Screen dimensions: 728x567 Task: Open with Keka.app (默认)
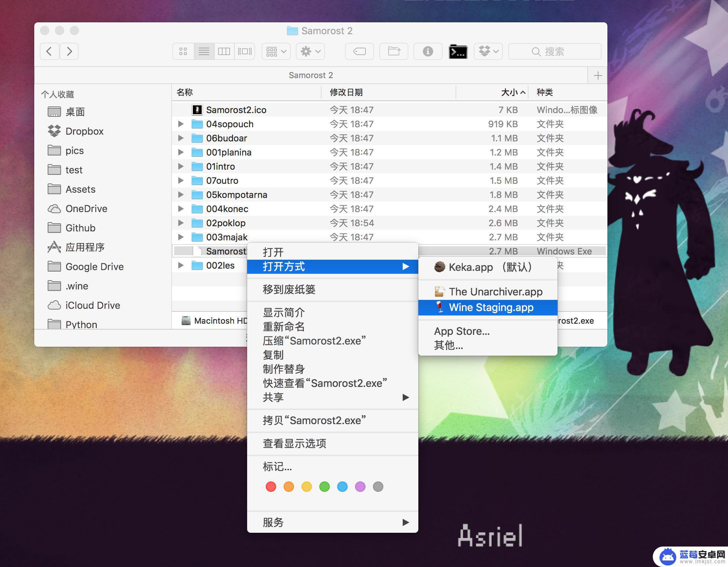(488, 267)
